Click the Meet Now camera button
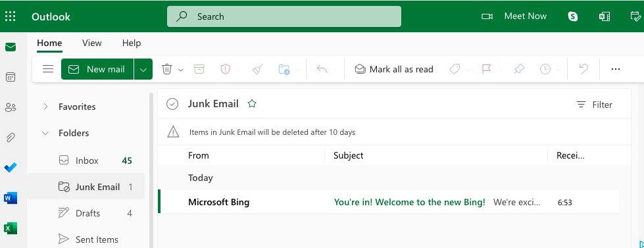Screen dimensions: 644x248 coord(514,16)
